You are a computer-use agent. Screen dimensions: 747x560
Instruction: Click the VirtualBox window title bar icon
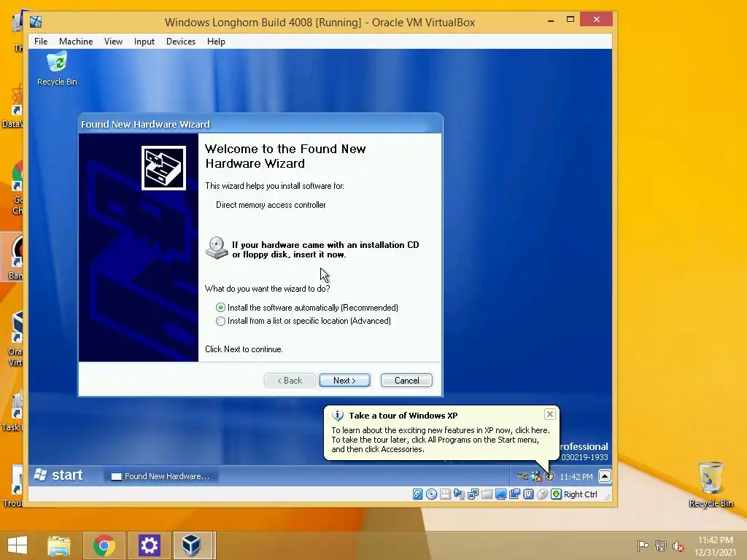pyautogui.click(x=36, y=22)
